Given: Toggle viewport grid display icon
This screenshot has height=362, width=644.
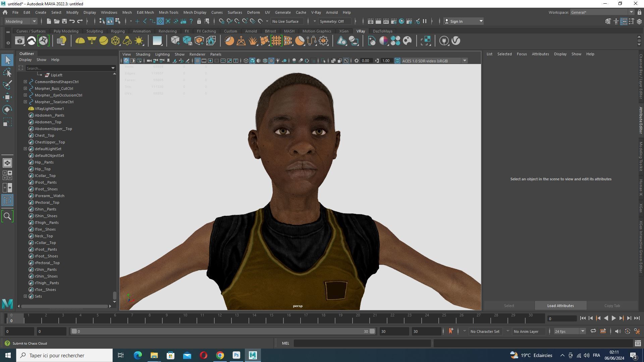Looking at the screenshot, I should [x=197, y=61].
